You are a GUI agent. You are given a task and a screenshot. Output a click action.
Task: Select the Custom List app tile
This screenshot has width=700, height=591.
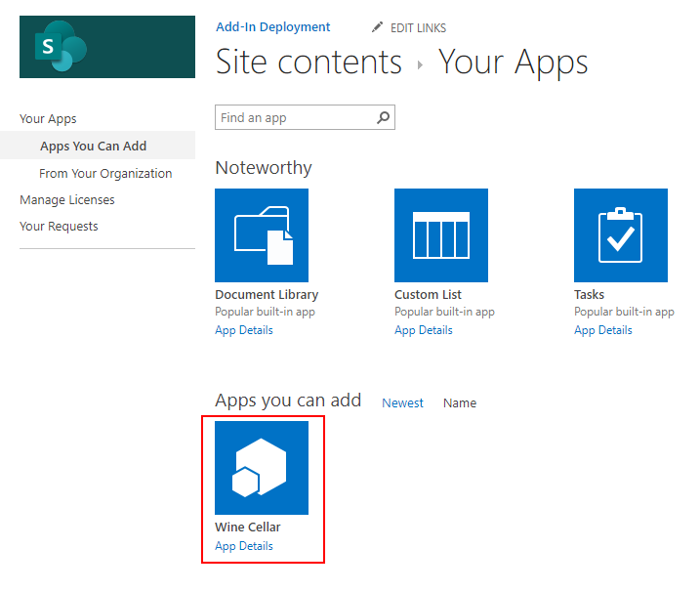(440, 235)
